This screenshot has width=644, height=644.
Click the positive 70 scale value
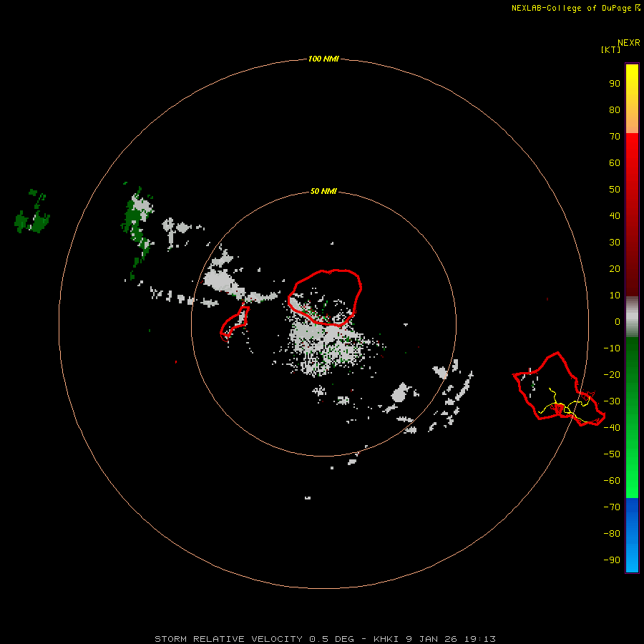coord(615,137)
